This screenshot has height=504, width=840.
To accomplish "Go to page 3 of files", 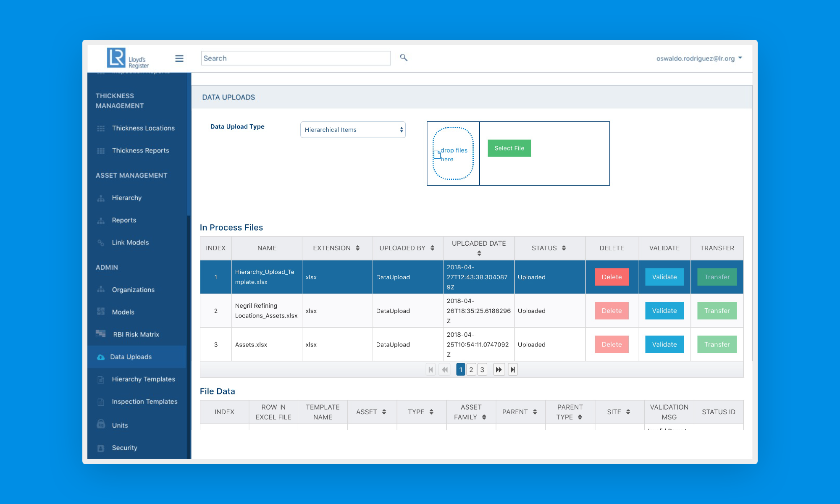I will coord(482,370).
